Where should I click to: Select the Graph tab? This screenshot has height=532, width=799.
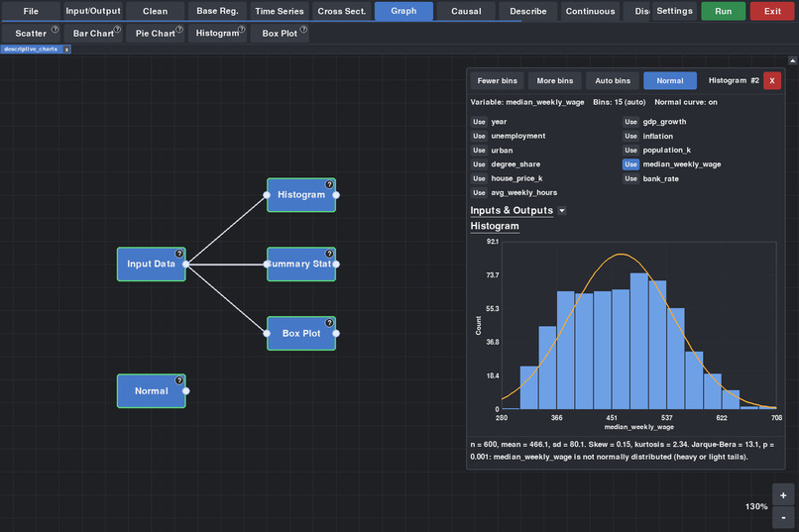coord(403,11)
